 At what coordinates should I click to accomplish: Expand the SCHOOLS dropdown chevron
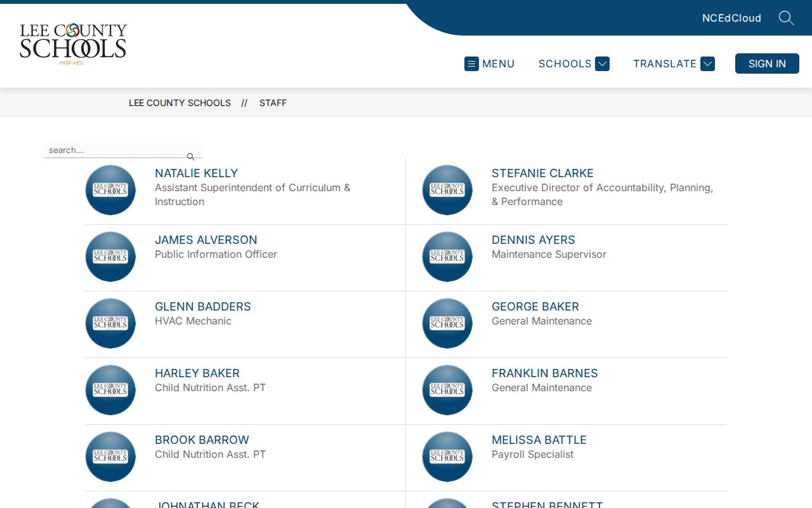[x=603, y=63]
